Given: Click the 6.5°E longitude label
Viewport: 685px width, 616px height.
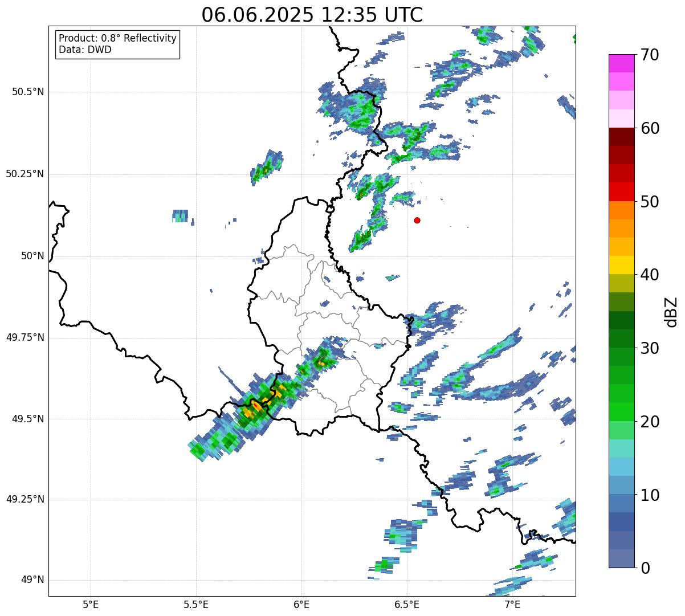Looking at the screenshot, I should pos(407,604).
